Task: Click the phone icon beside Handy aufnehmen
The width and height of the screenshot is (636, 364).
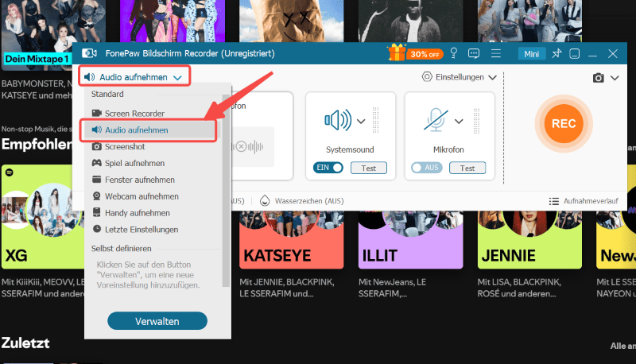Action: pos(96,212)
